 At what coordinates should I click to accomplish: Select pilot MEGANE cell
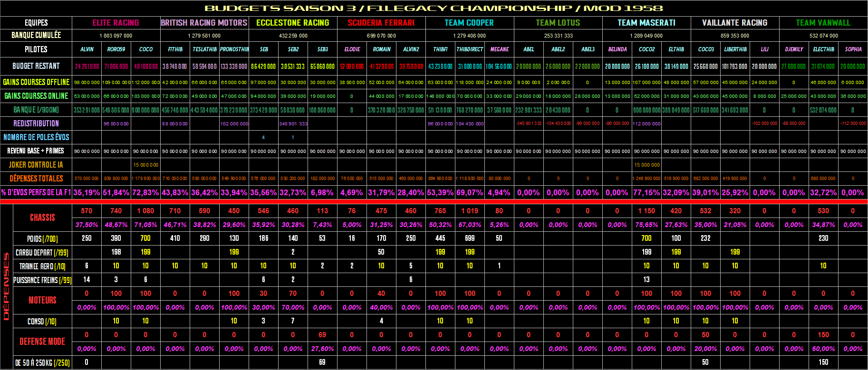point(499,49)
